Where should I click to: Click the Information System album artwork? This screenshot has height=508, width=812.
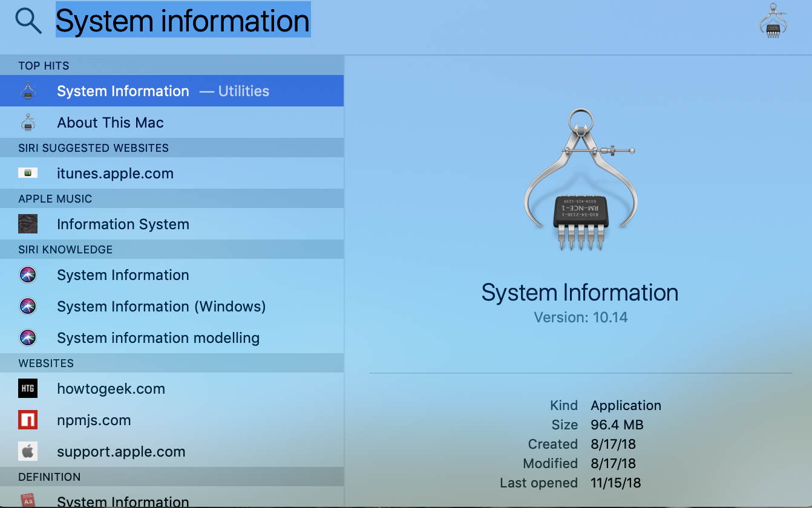click(28, 224)
